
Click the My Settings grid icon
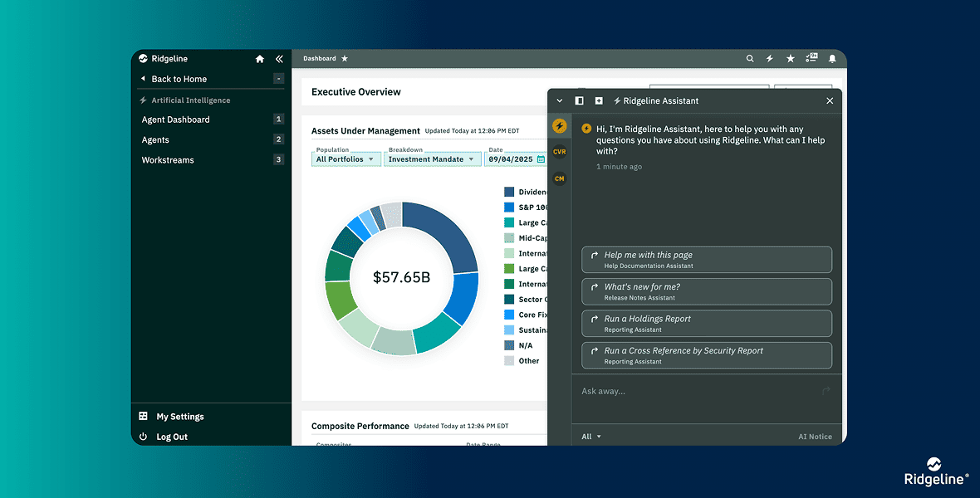click(143, 416)
